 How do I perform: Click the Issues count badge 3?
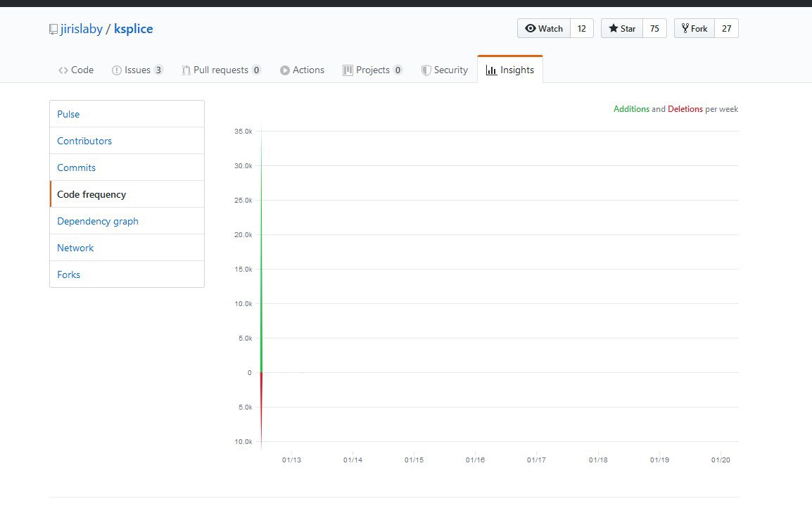coord(158,70)
